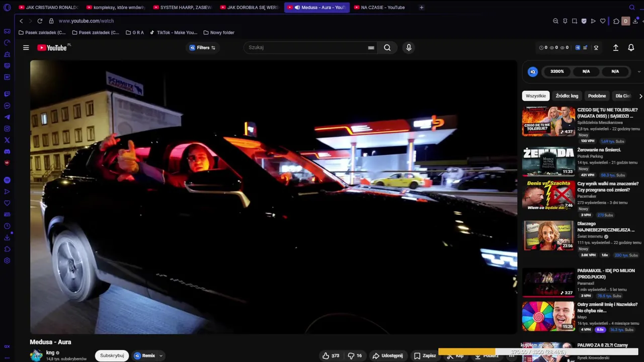Open Discord in the browser sidebar
The width and height of the screenshot is (644, 362).
[x=7, y=151]
